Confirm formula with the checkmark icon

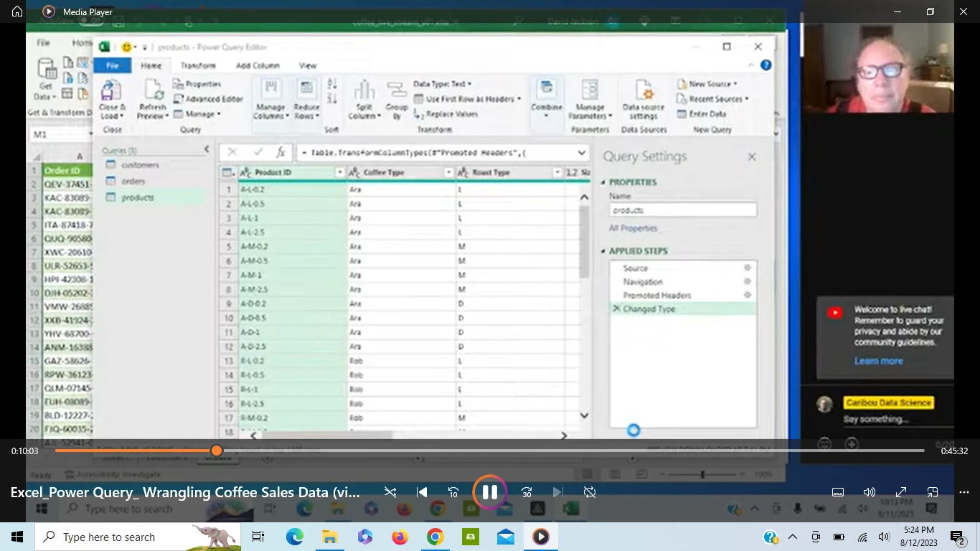coord(258,153)
